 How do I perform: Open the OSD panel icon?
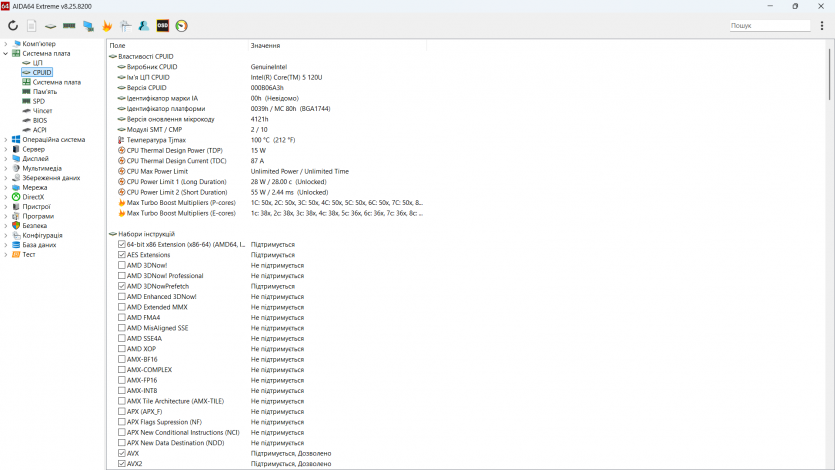pyautogui.click(x=163, y=26)
